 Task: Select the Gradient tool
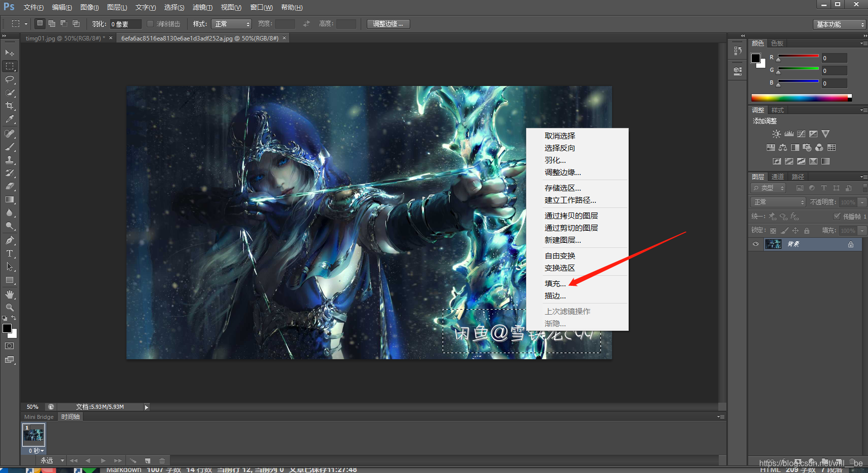pos(10,199)
